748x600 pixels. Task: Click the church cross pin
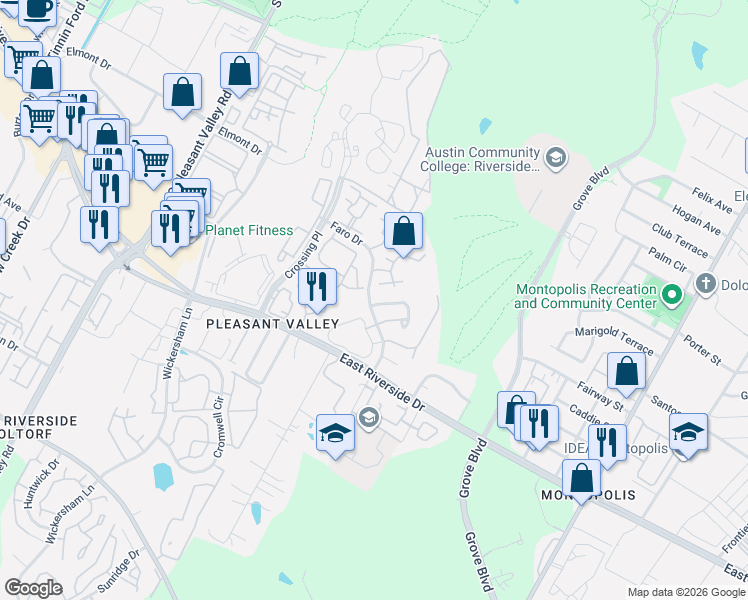pyautogui.click(x=706, y=284)
